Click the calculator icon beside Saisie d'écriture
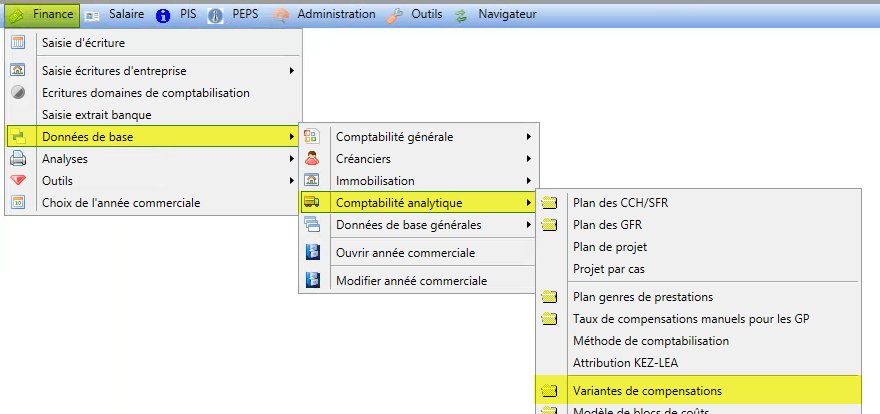 click(x=18, y=43)
